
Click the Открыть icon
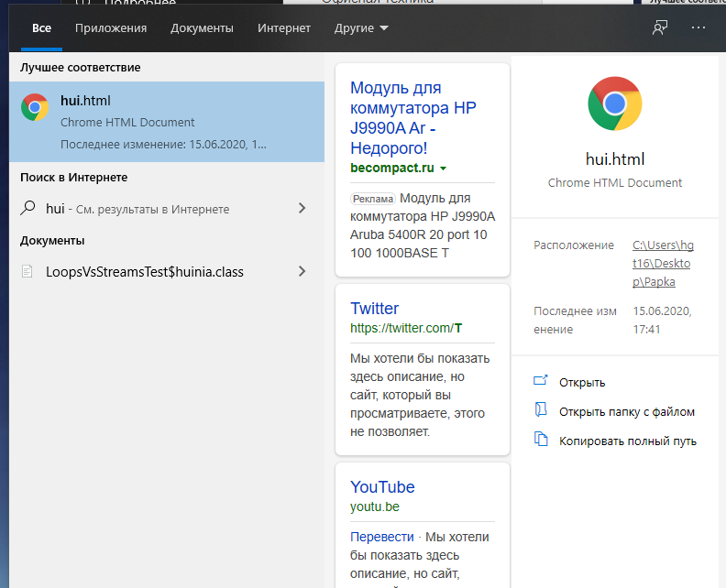coord(540,381)
